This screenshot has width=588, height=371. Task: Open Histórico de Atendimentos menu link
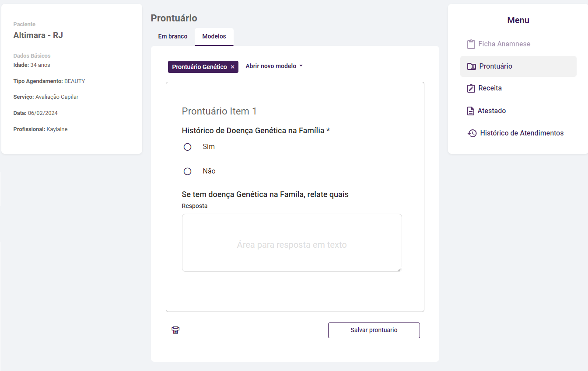point(521,133)
